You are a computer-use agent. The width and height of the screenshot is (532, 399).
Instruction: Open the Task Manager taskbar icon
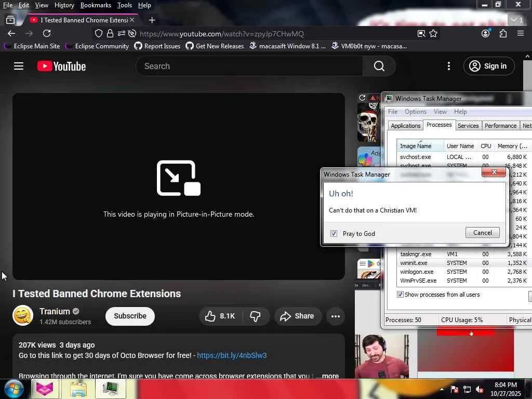point(111,389)
